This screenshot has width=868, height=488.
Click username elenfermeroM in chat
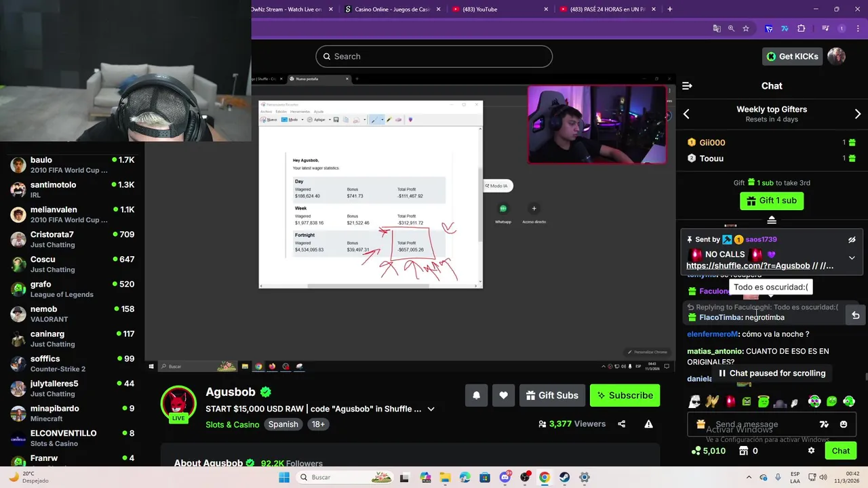point(712,334)
